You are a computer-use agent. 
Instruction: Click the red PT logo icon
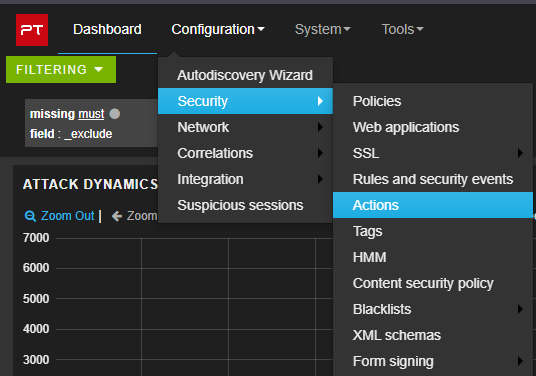[32, 30]
